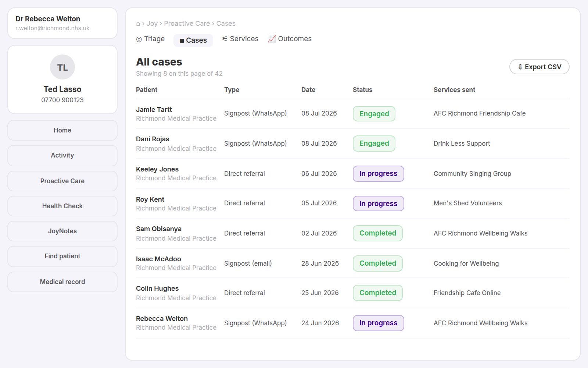Image resolution: width=588 pixels, height=368 pixels.
Task: Click the Status column header
Action: 363,90
